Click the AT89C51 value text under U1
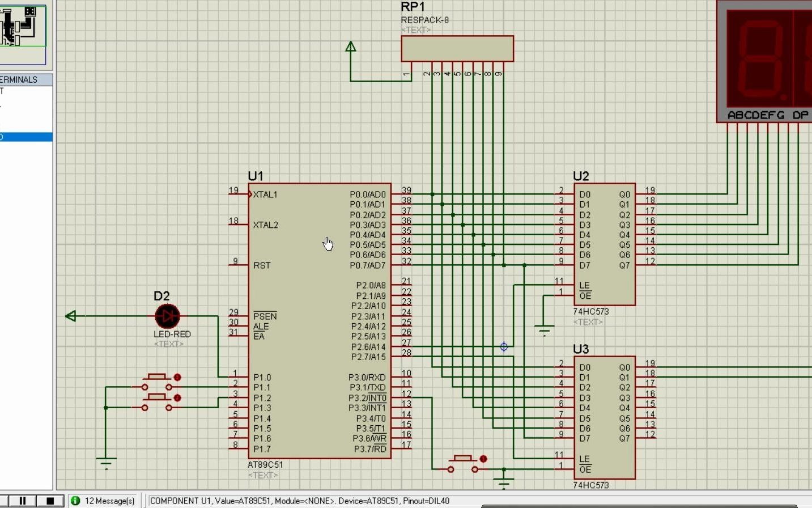812x508 pixels. point(265,464)
